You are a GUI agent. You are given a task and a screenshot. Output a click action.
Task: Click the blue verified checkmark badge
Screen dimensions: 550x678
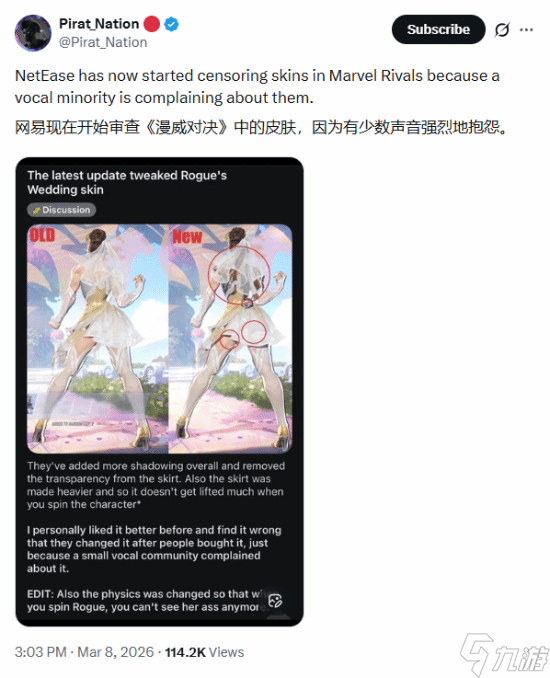172,24
